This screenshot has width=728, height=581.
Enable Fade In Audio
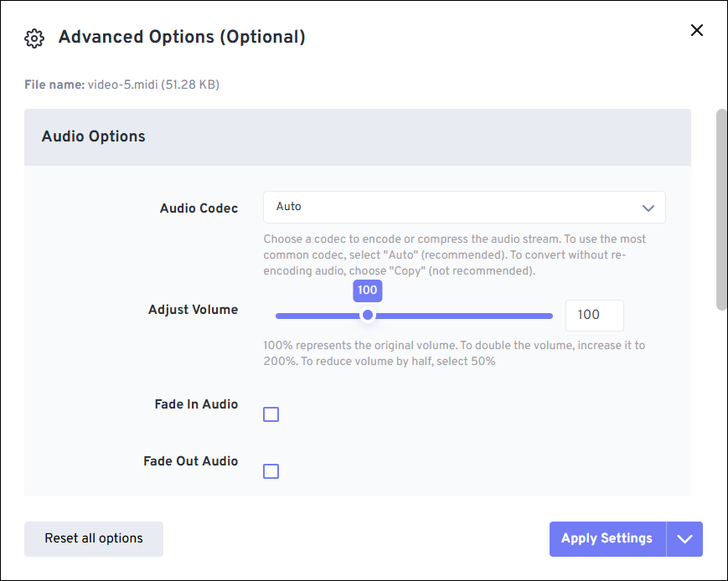point(271,414)
